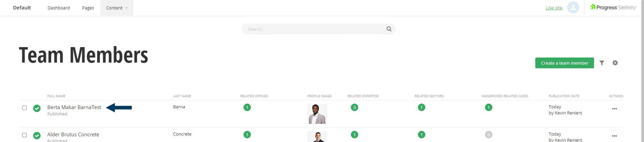Select the Alder Brutus Concrete checkbox

click(x=24, y=135)
